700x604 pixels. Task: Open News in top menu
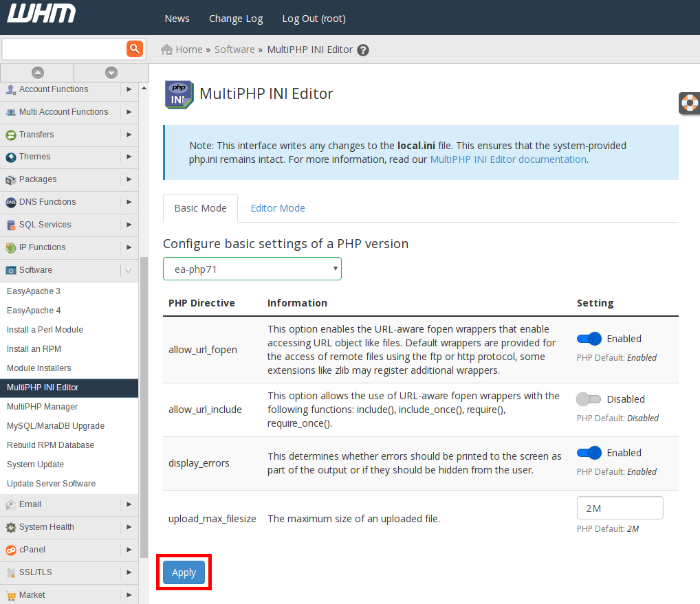coord(177,19)
